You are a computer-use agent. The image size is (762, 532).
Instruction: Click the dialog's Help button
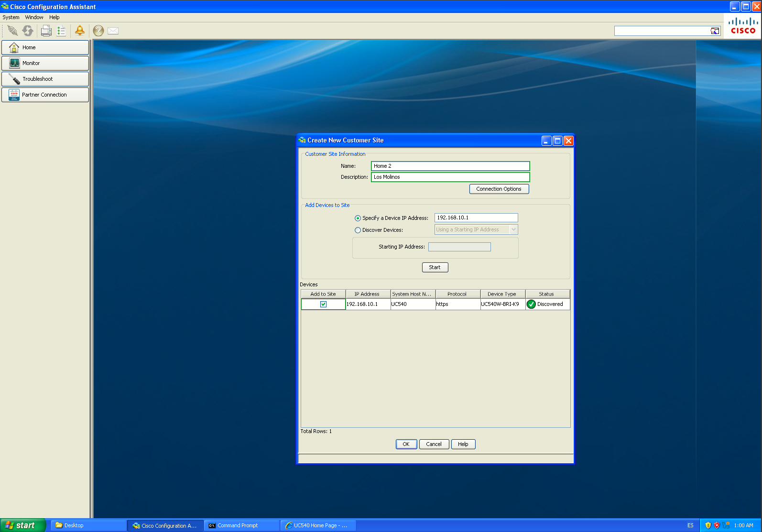tap(463, 444)
